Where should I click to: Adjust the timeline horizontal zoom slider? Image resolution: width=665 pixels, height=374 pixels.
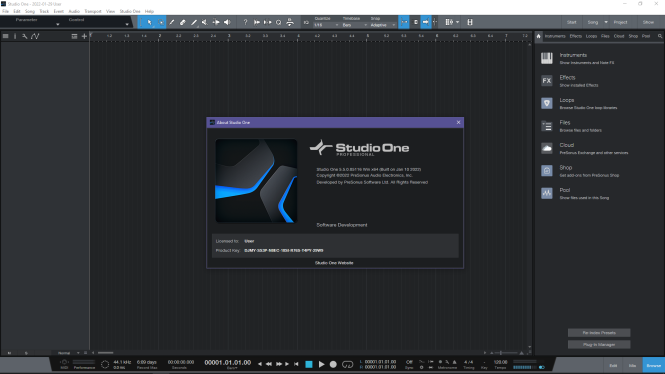tap(506, 353)
